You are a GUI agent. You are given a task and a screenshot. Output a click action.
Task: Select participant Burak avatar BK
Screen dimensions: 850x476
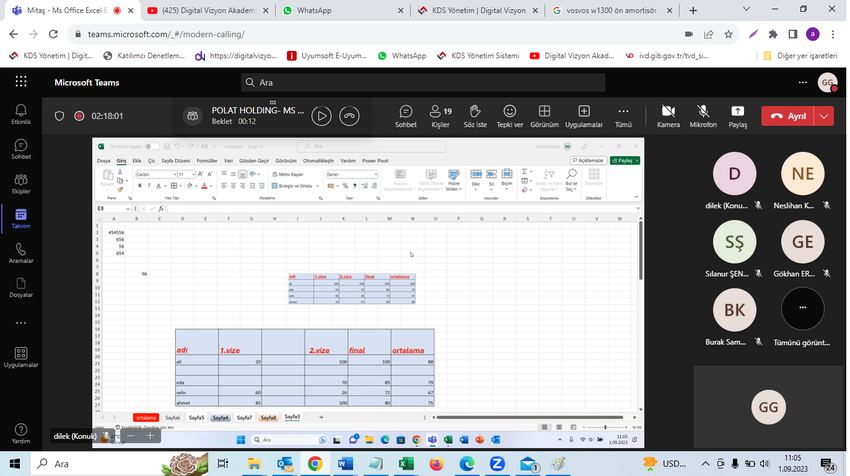pos(734,310)
